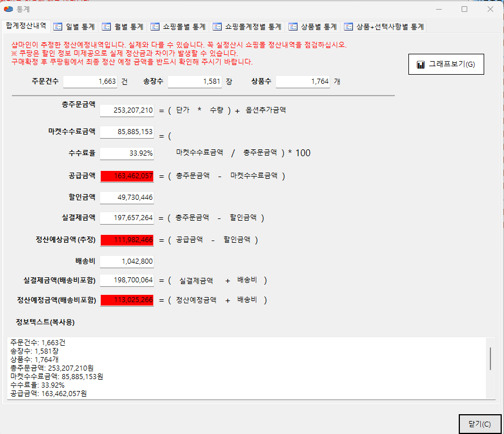Click the 정보텍스트 scrollbar thumb

click(490, 358)
